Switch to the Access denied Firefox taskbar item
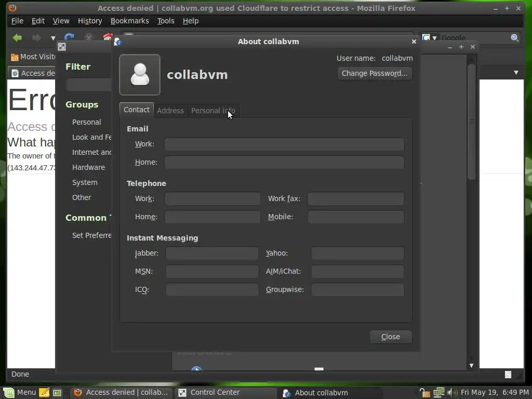This screenshot has width=532, height=399. tap(122, 393)
